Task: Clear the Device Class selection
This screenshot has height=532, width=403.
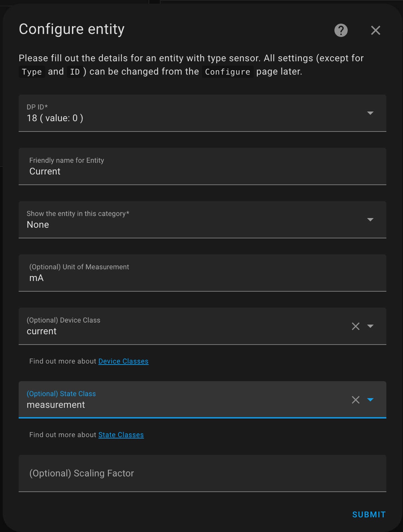Action: pos(356,326)
